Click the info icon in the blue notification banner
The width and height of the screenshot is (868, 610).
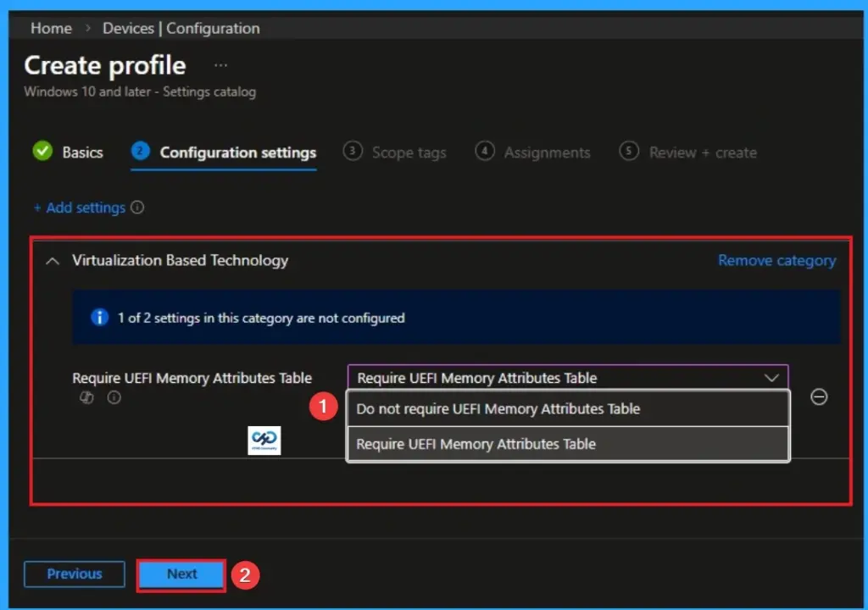pos(99,318)
